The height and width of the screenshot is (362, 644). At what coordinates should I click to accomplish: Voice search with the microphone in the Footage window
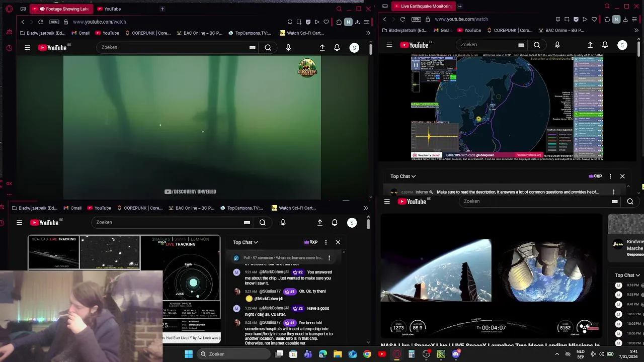pos(288,47)
